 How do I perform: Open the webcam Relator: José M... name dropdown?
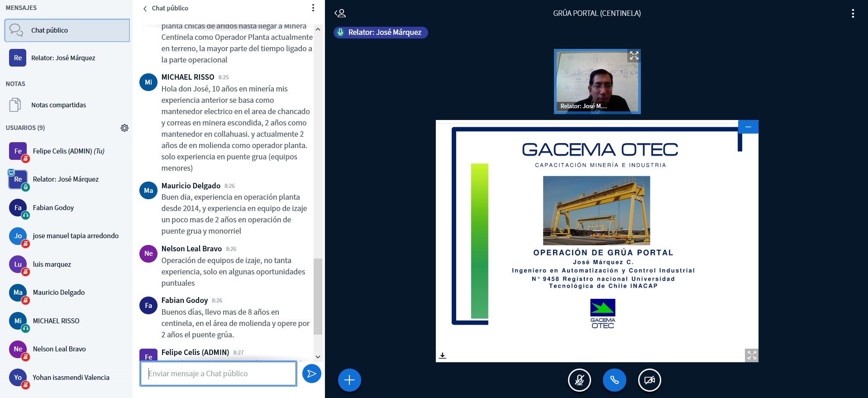[x=583, y=106]
